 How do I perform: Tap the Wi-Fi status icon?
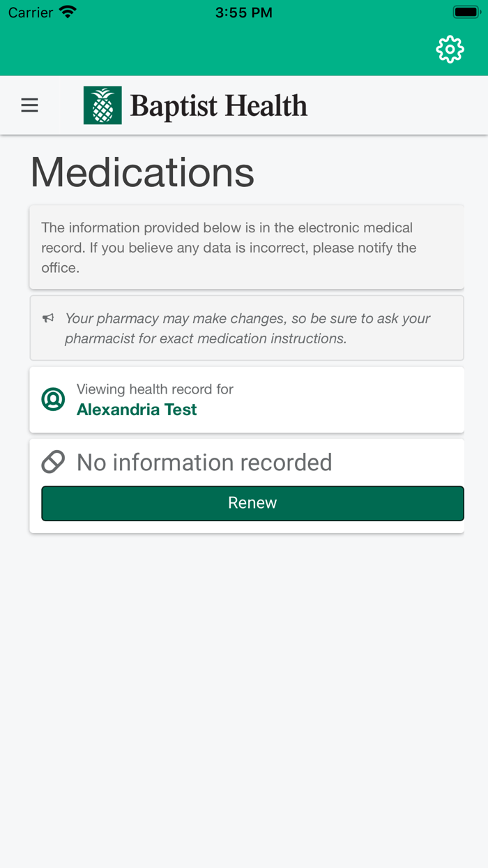coord(68,12)
